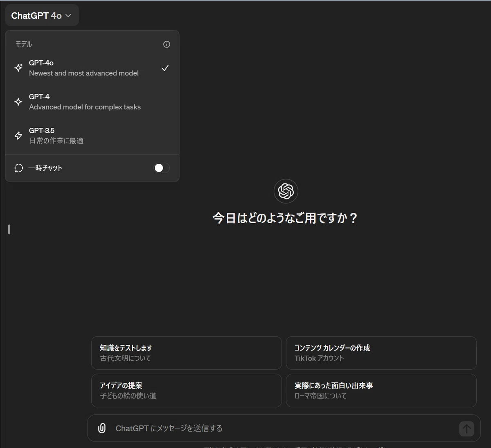Viewport: 491px width, 448px height.
Task: Click the 'Newest and most advanced model' description
Action: pyautogui.click(x=84, y=73)
